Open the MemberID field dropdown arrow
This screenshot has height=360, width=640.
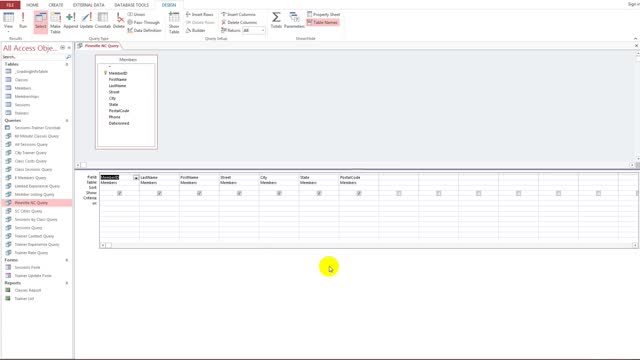click(x=136, y=178)
